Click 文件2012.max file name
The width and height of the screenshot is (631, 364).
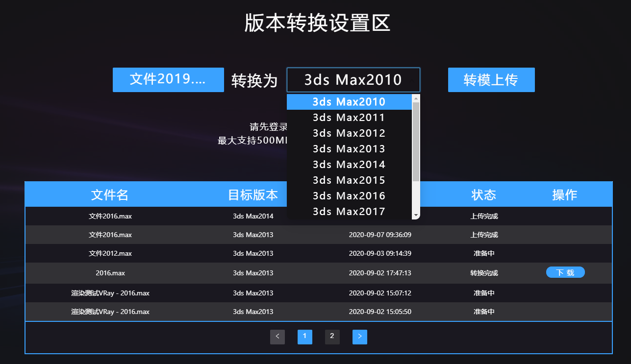(110, 253)
